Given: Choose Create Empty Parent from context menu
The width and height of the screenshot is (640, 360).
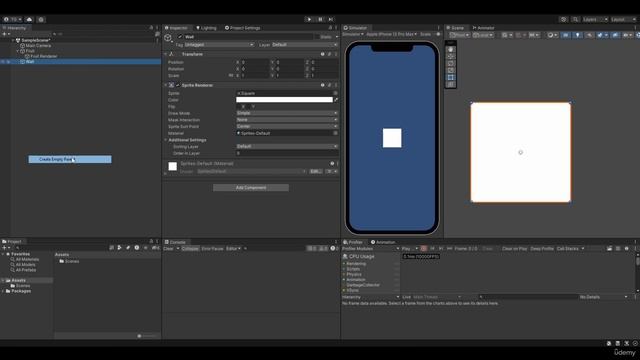Looking at the screenshot, I should point(70,159).
